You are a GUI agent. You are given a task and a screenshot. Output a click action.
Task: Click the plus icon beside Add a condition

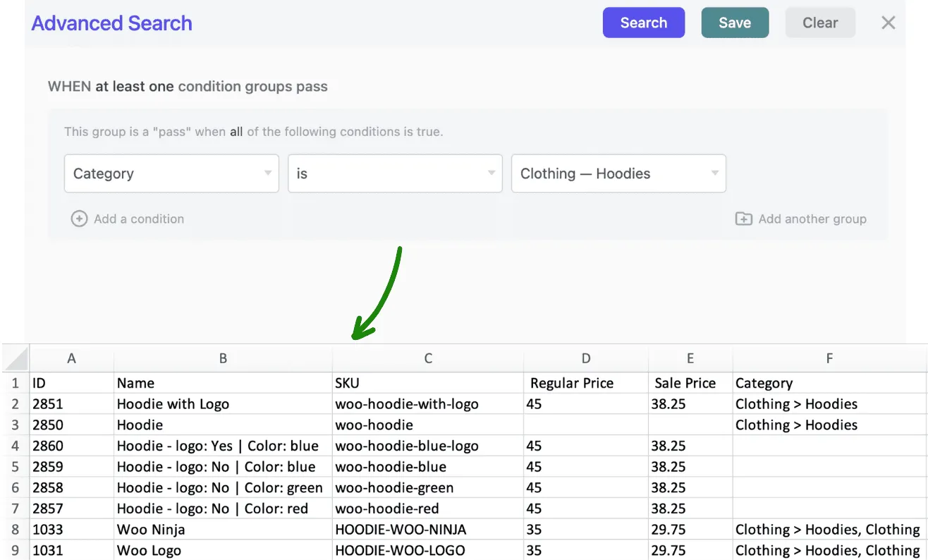pos(79,219)
